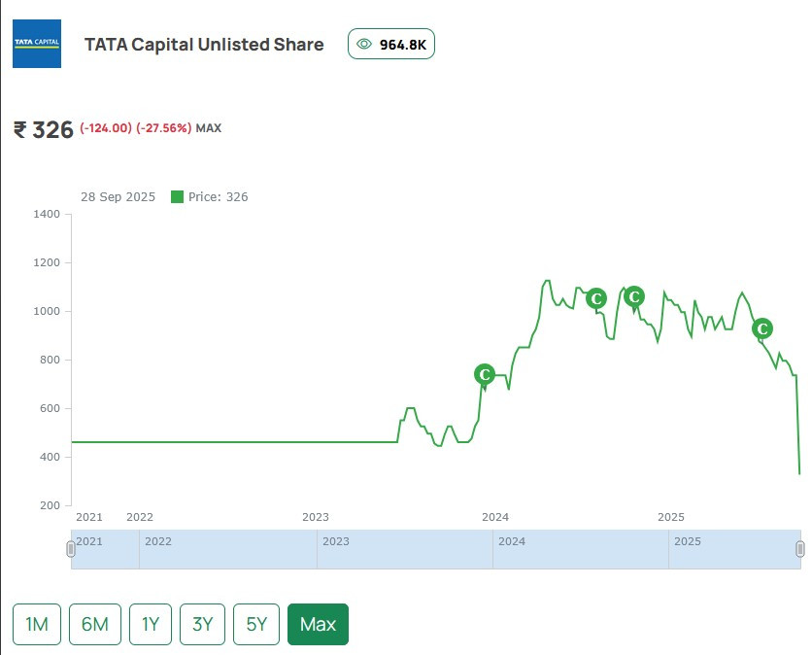The width and height of the screenshot is (812, 655).
Task: Click the TATA Capital Unlisted Share title
Action: point(204,44)
